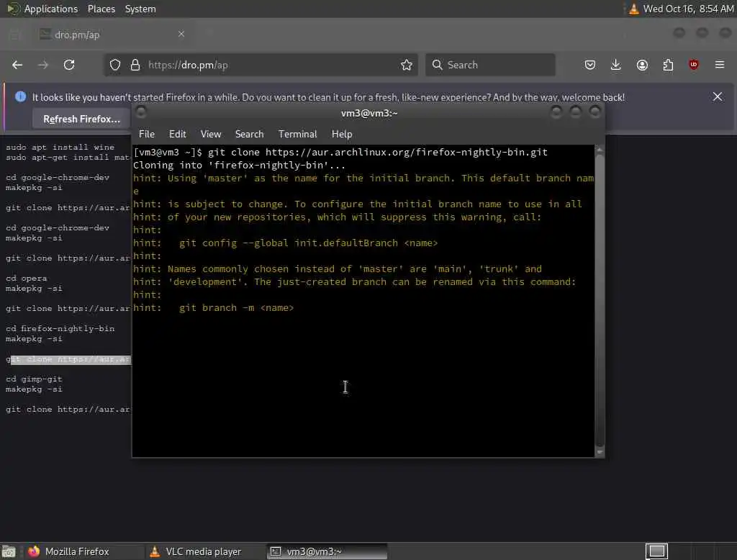Switch to vm3@vm3 terminal in taskbar
737x560 pixels.
(327, 551)
